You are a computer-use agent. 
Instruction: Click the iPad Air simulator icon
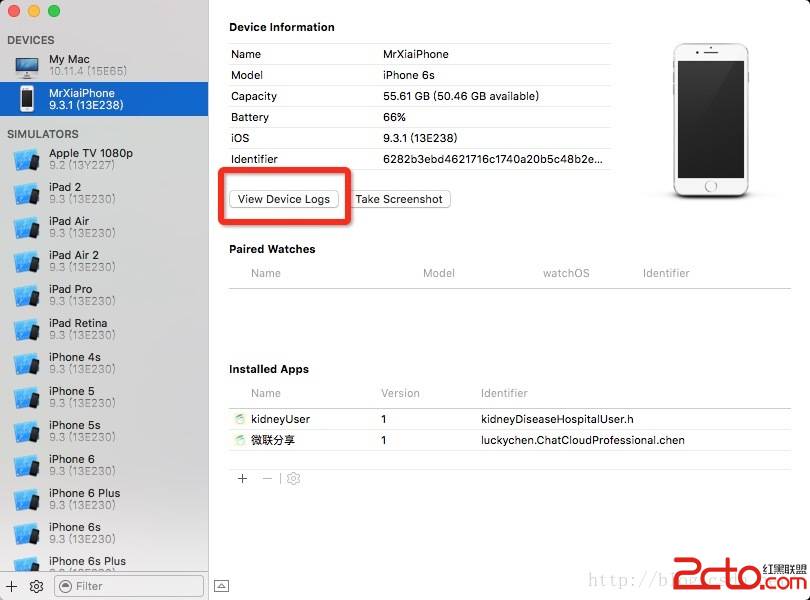[27, 228]
